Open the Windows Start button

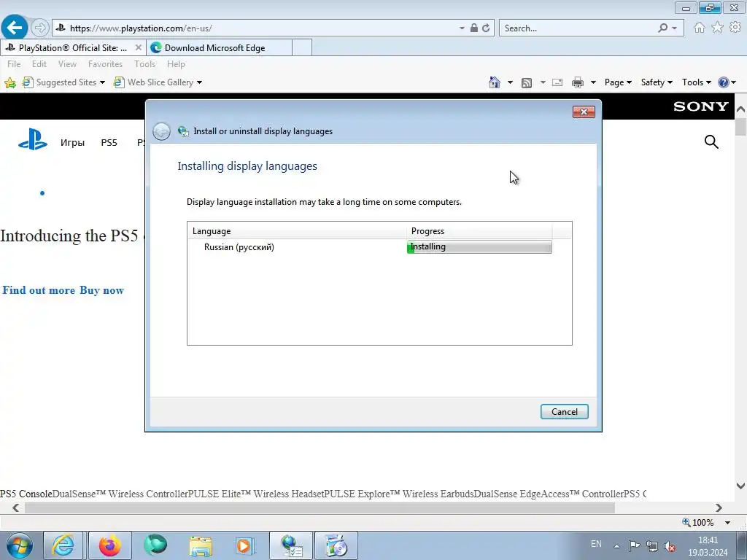[x=20, y=545]
